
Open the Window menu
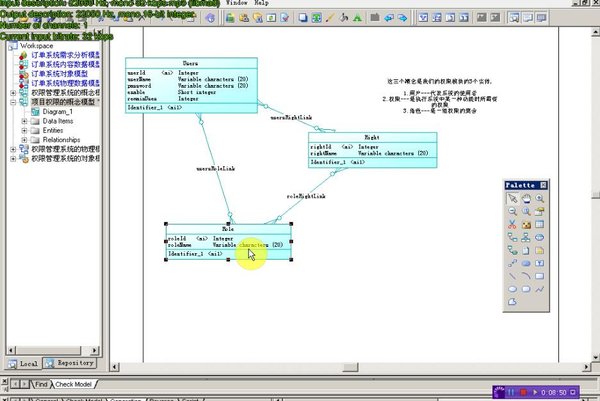point(236,3)
